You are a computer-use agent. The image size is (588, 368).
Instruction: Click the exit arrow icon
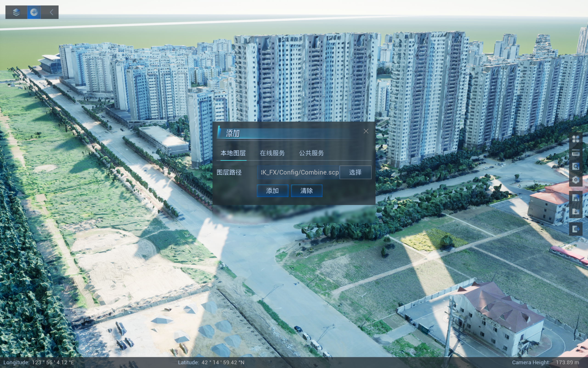coord(576,229)
